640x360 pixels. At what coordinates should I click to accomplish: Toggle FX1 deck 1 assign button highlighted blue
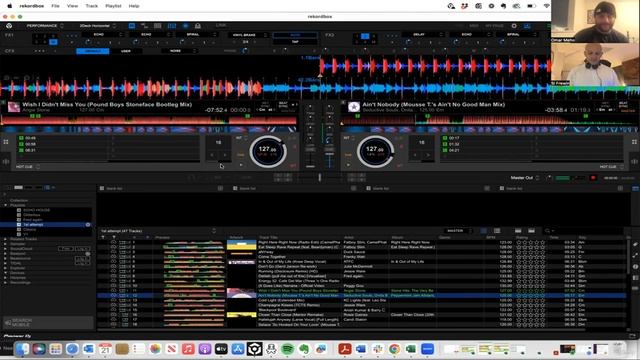point(53,42)
